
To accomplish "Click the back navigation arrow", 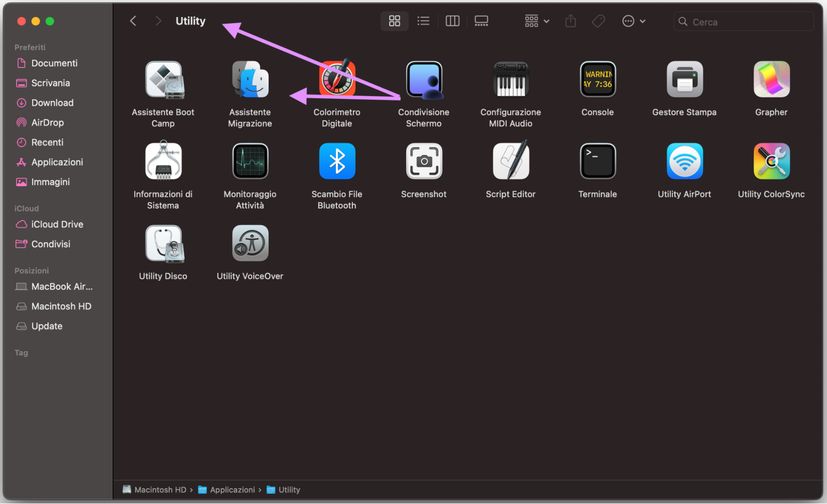I will [x=133, y=21].
